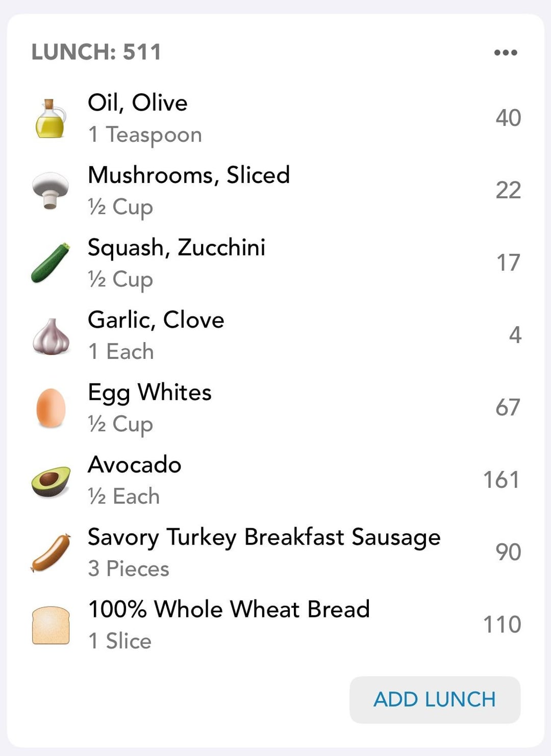Tap the olive oil bottle icon

[x=51, y=118]
